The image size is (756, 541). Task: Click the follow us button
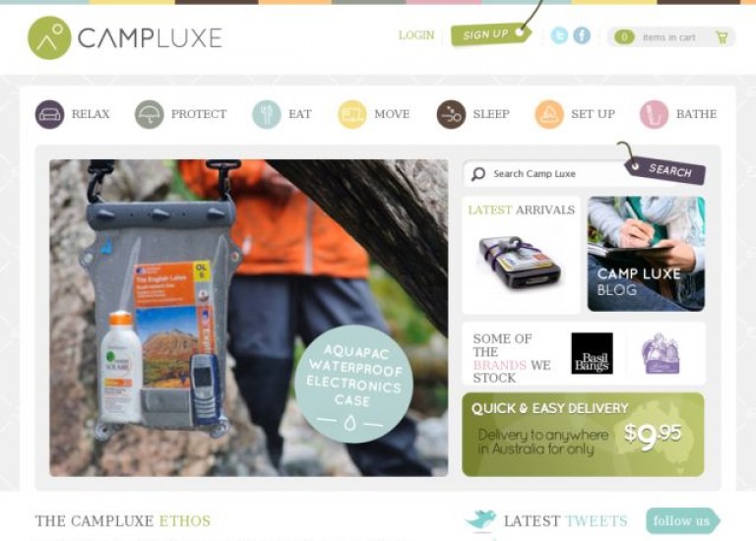click(683, 520)
